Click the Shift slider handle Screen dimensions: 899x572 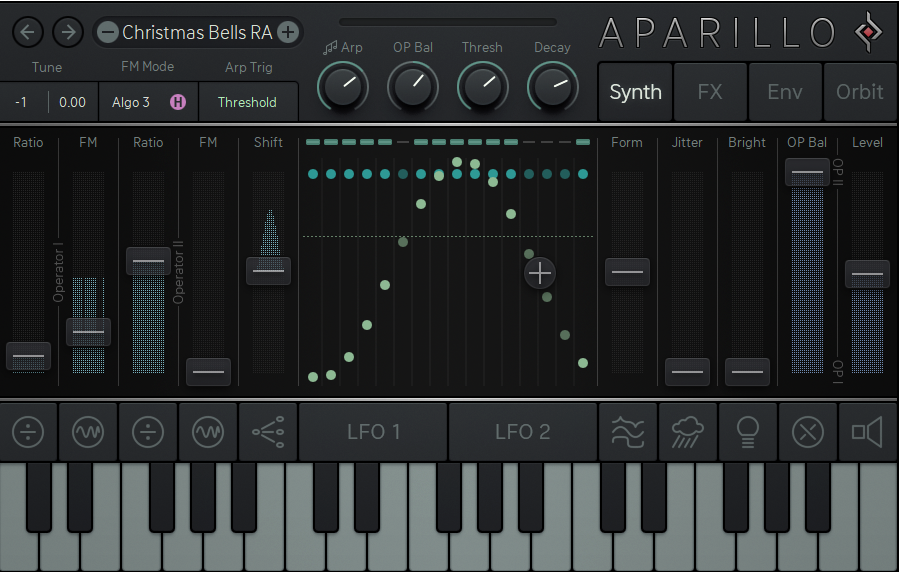[268, 271]
